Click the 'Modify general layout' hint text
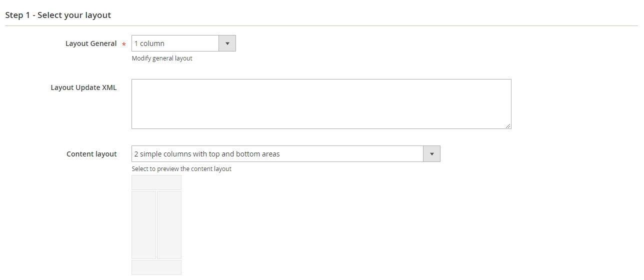644x280 pixels. click(x=162, y=58)
